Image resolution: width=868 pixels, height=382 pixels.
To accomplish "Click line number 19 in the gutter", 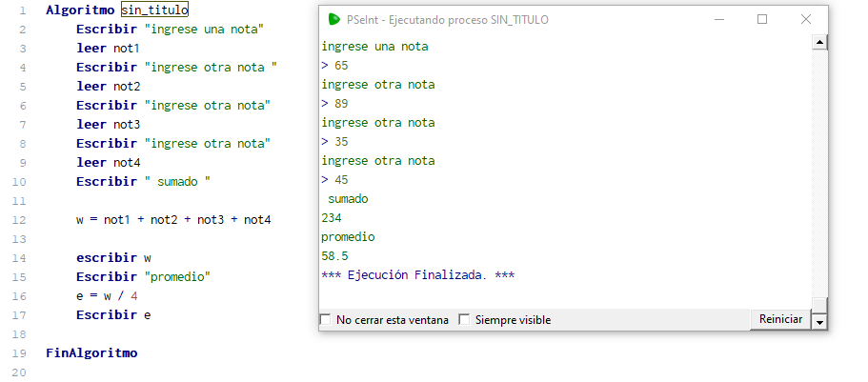I will click(x=19, y=352).
